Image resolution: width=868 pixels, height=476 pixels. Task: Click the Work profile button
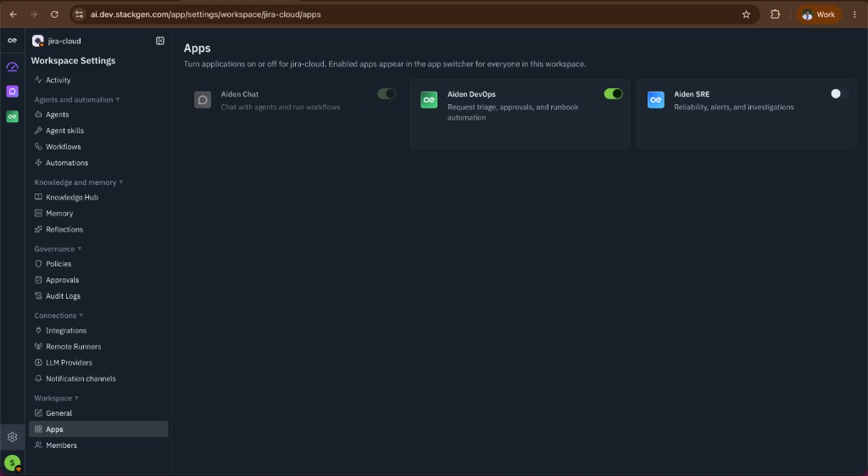click(x=819, y=14)
